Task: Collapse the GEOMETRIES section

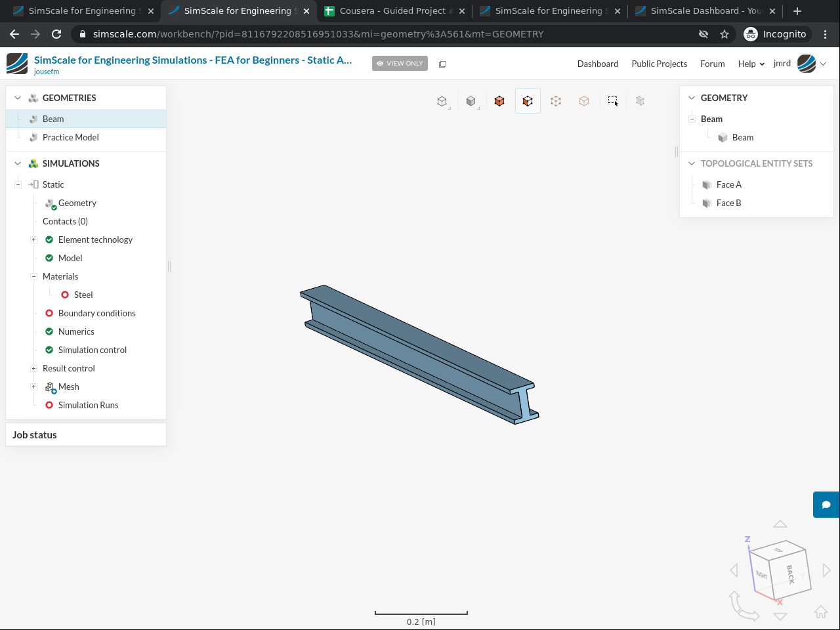Action: 18,98
